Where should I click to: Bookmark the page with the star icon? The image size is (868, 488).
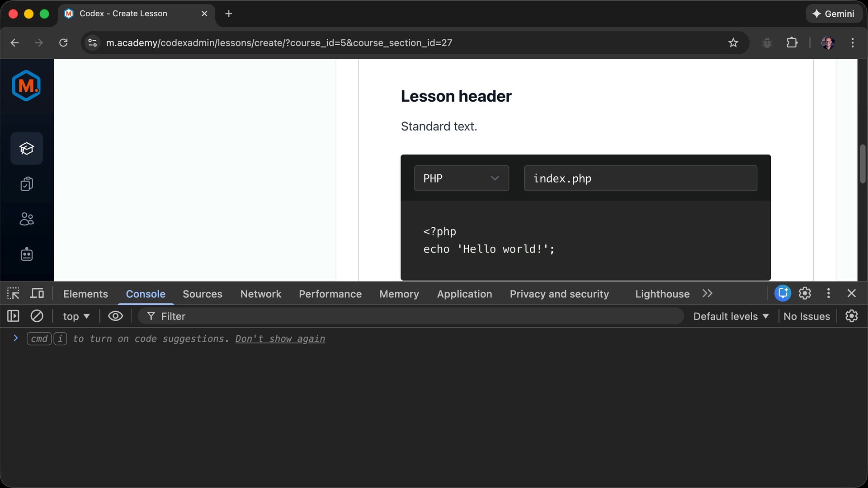pyautogui.click(x=734, y=42)
